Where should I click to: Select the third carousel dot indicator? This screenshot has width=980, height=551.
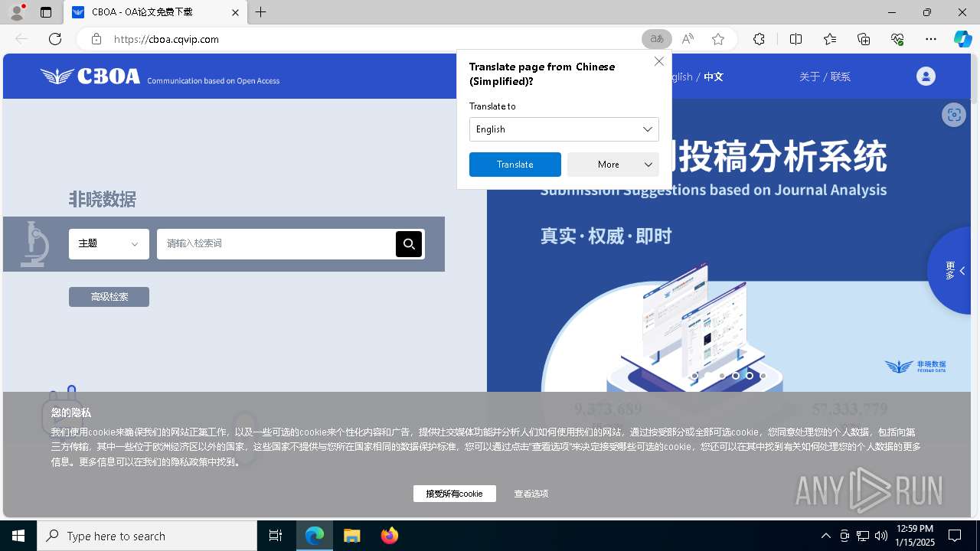722,376
